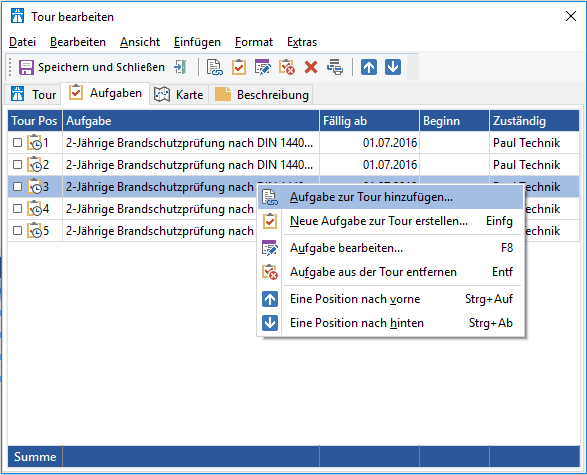This screenshot has width=587, height=475.
Task: Click the task clock icon in row 3
Action: pos(34,186)
